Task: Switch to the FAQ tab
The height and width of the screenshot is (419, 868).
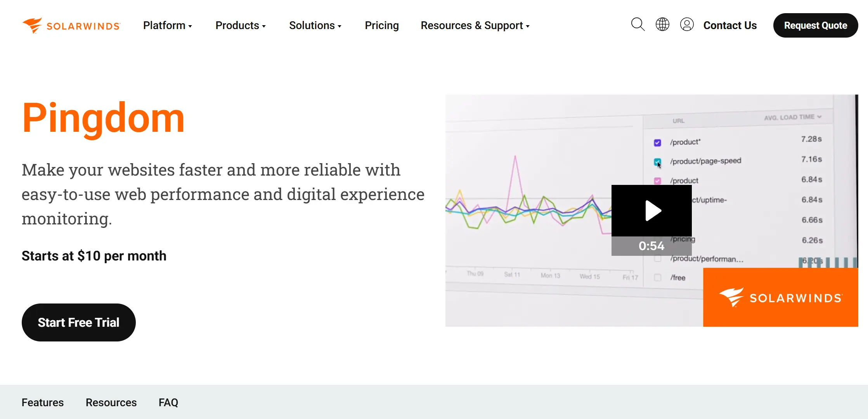Action: (168, 402)
